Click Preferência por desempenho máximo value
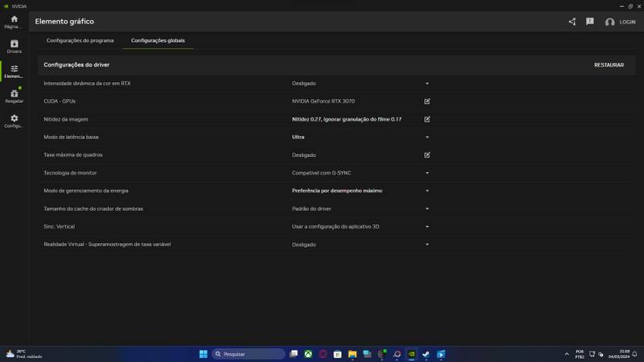This screenshot has width=644, height=362. (336, 191)
